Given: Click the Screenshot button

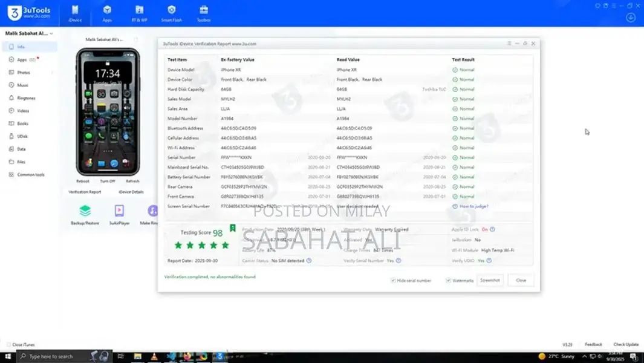Looking at the screenshot, I should 490,281.
